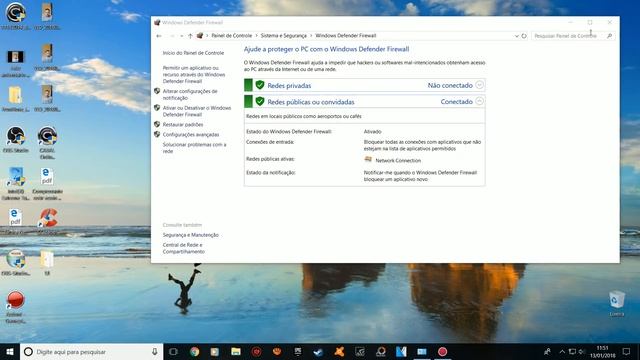640x360 pixels.
Task: Open Solucionar problemas com a rede link
Action: [x=194, y=148]
